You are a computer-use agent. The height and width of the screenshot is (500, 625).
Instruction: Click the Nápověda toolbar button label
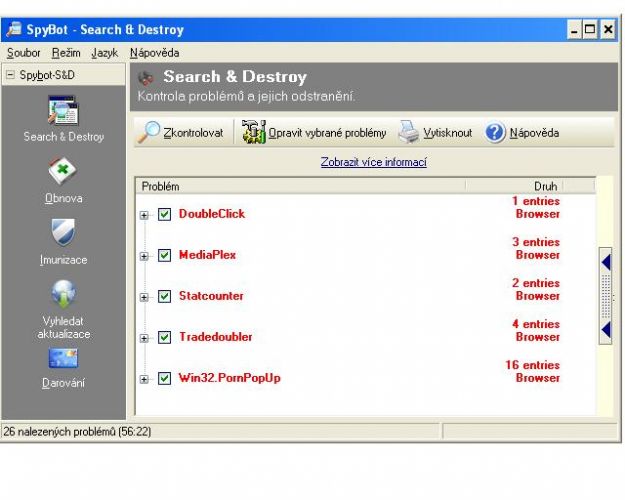click(534, 133)
